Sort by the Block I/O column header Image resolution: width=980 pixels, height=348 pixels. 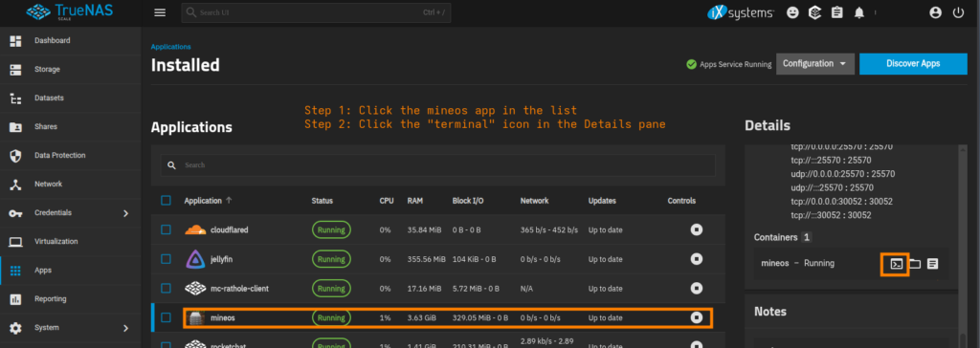click(x=467, y=201)
